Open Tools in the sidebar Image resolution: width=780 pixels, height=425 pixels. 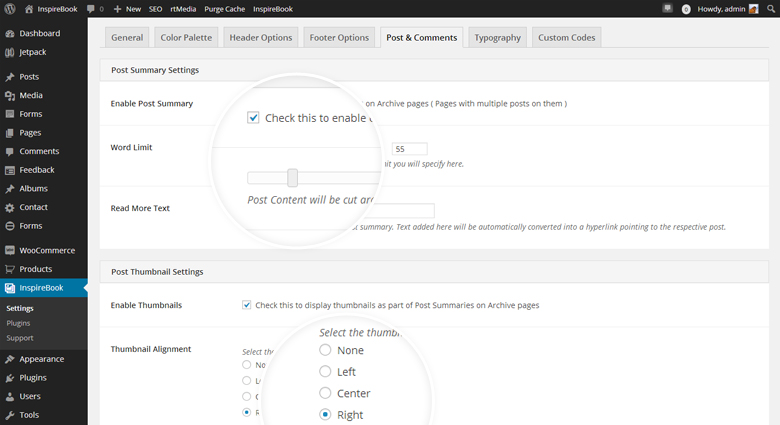point(44,415)
